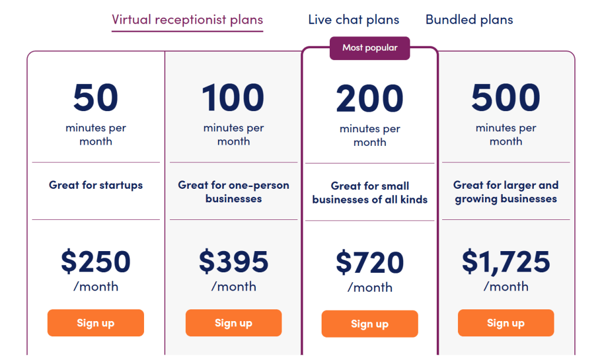Sign up for the $250 per month plan
The width and height of the screenshot is (602, 364).
pyautogui.click(x=96, y=323)
